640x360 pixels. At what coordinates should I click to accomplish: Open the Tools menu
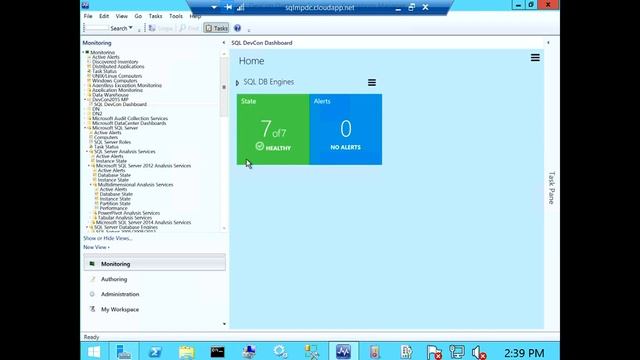[176, 16]
